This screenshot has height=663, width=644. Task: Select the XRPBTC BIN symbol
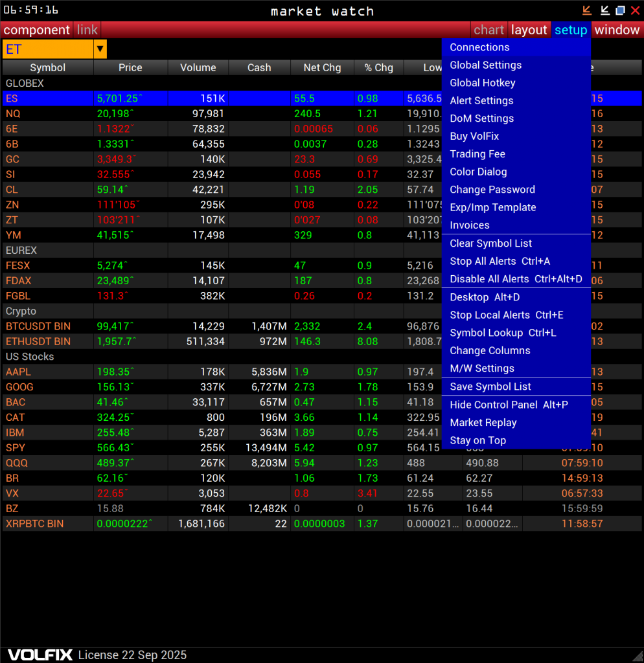(35, 524)
